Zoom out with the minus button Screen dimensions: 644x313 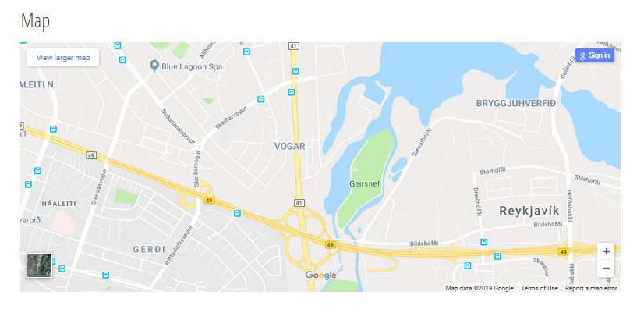pos(607,269)
